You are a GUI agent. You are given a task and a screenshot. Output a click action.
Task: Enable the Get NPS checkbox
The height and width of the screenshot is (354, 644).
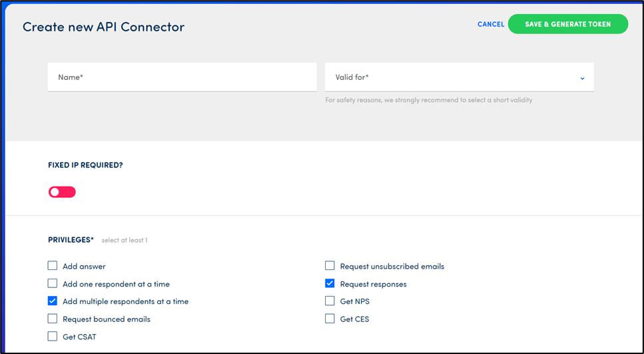330,301
